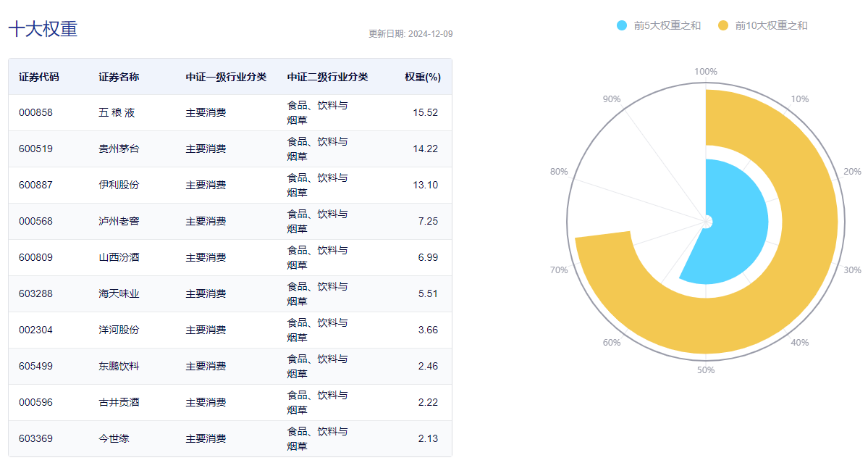This screenshot has width=868, height=463.
Task: Click weight value 2.46
Action: (428, 366)
